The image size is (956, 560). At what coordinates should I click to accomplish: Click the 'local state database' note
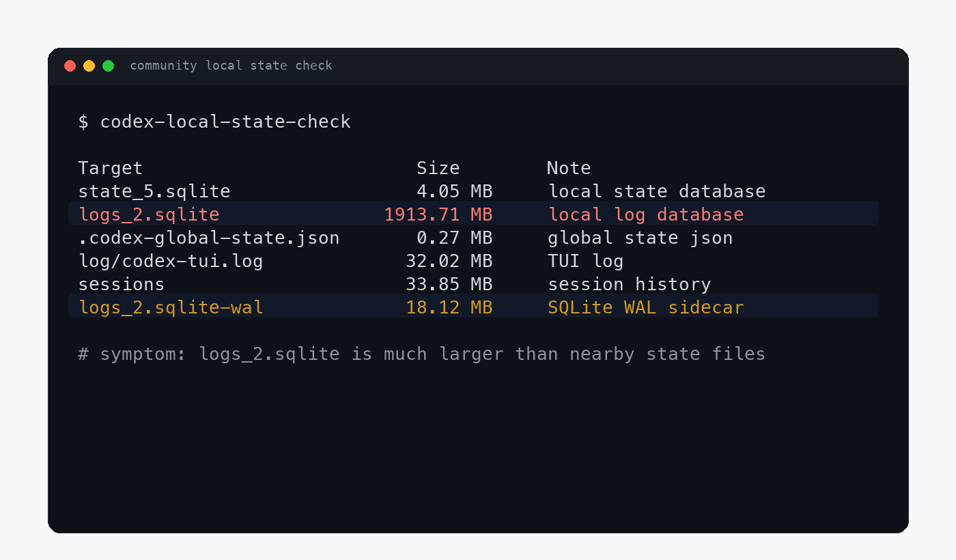click(x=657, y=191)
